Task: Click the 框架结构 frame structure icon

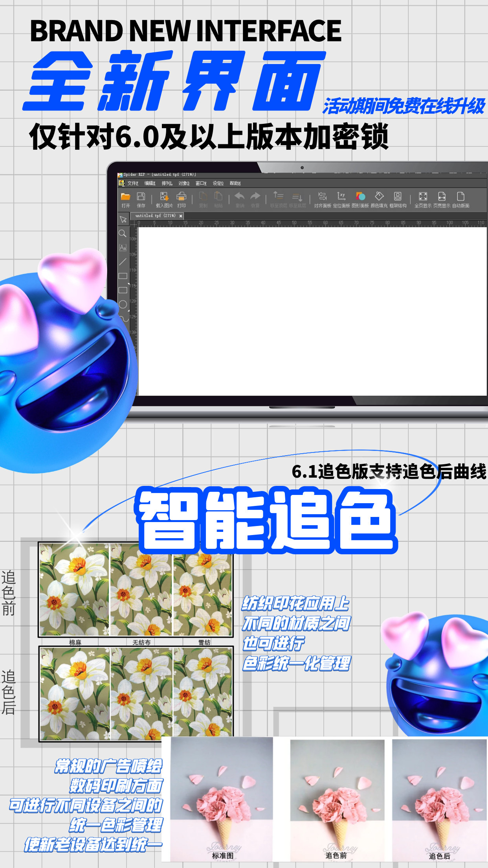Action: (398, 196)
